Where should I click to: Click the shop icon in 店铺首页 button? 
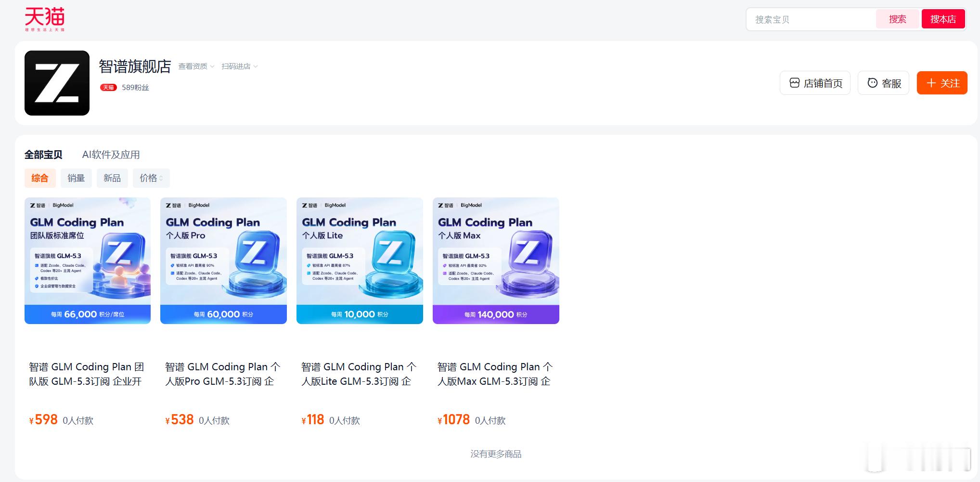pyautogui.click(x=795, y=83)
